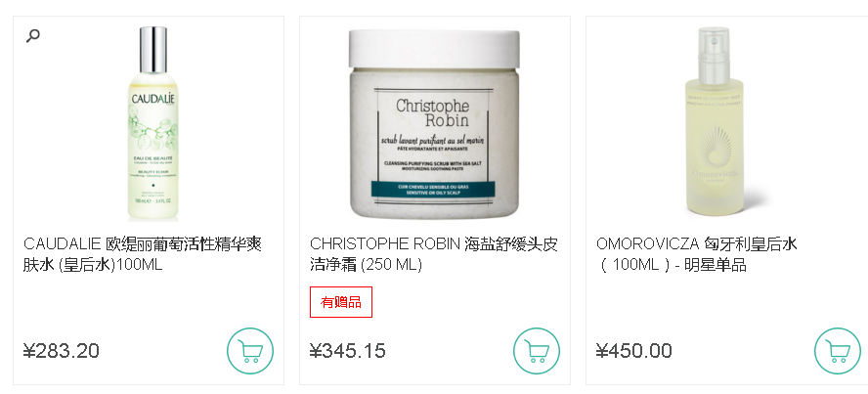This screenshot has width=868, height=394.
Task: Open the Christophe Robin jar product image
Action: click(x=435, y=124)
